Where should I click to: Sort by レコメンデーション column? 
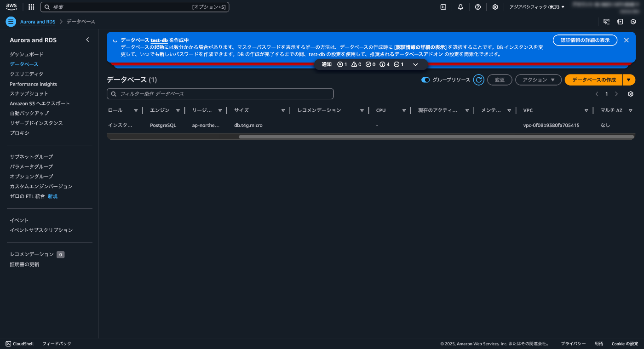[x=362, y=110]
